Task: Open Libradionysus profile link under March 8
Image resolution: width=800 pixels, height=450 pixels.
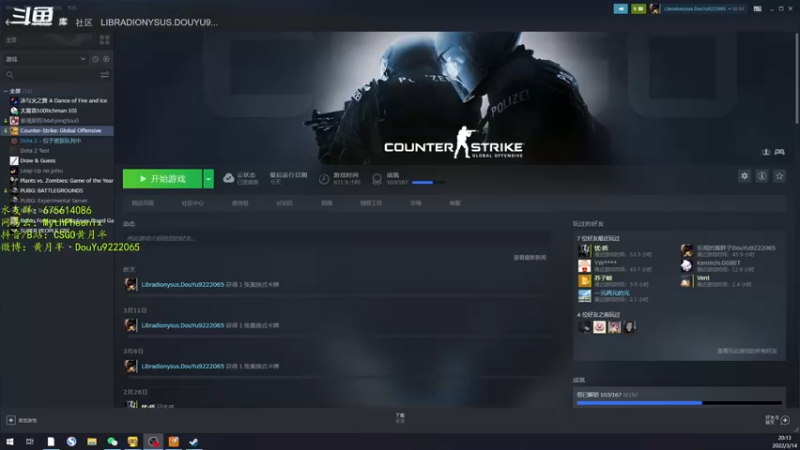Action: [183, 366]
